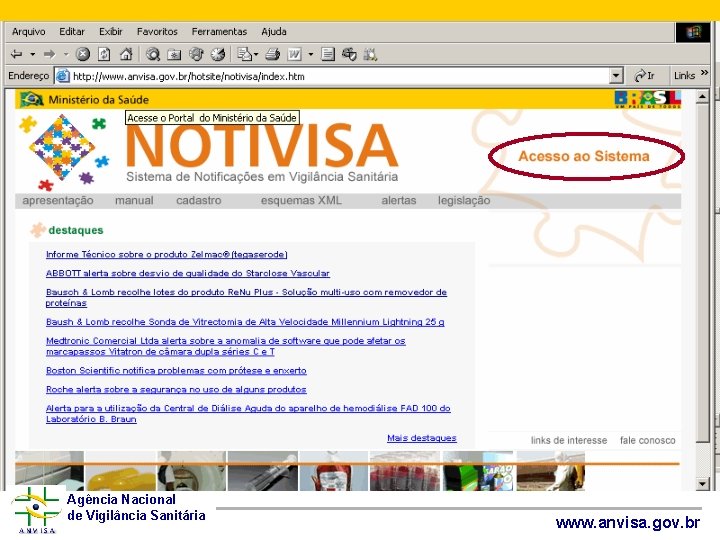The height and width of the screenshot is (540, 720).
Task: Go to the Home page icon
Action: pos(126,55)
